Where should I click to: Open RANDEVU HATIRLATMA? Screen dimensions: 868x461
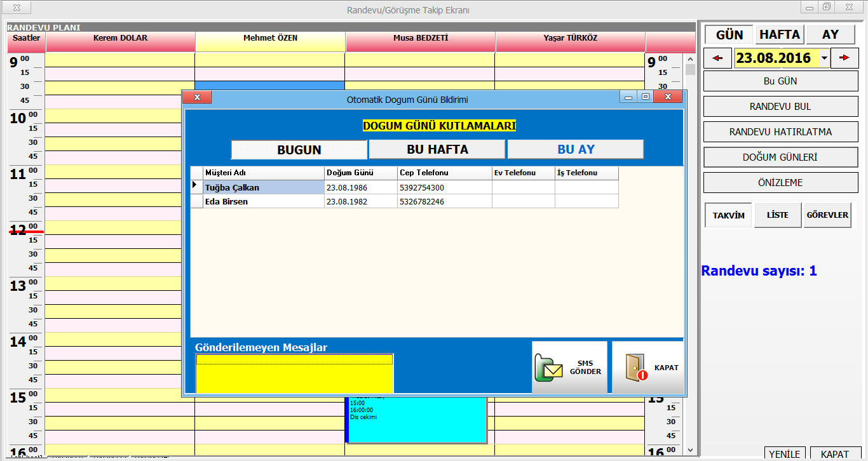pyautogui.click(x=780, y=132)
